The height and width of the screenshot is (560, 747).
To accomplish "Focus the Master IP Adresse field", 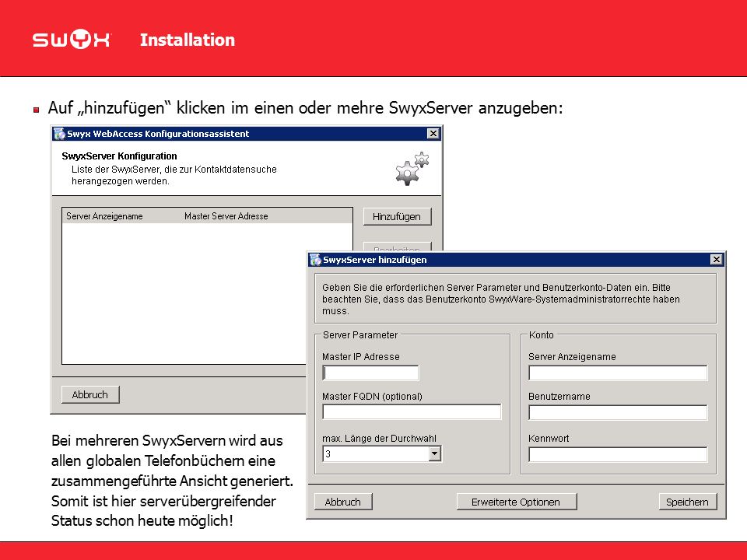I will 370,373.
